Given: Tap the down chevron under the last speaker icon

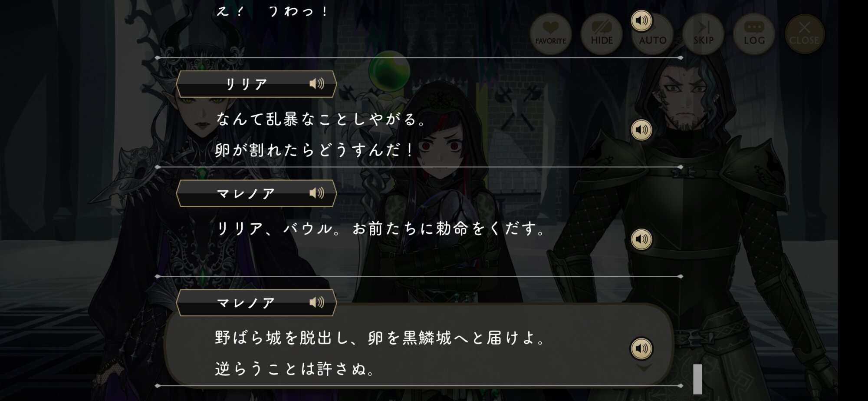Looking at the screenshot, I should 643,368.
